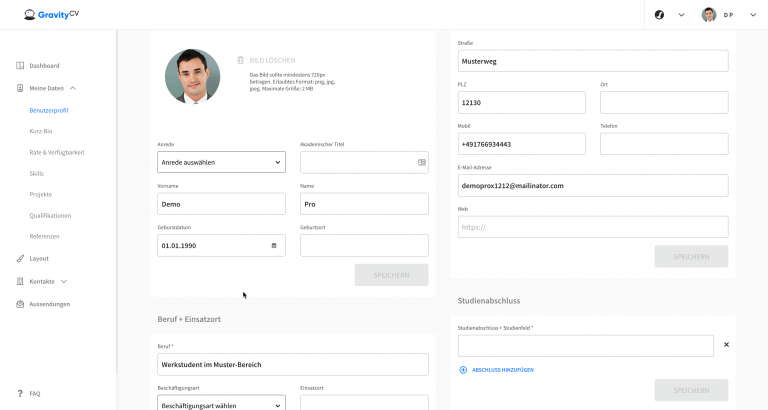Open the Anrede auswählen dropdown
Viewport: 768px width, 410px height.
click(221, 162)
